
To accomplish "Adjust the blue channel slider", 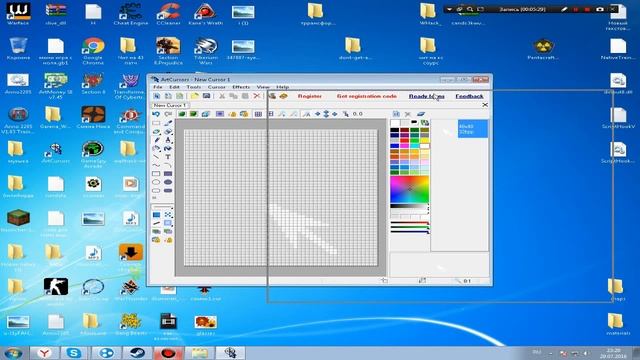I will (x=409, y=232).
